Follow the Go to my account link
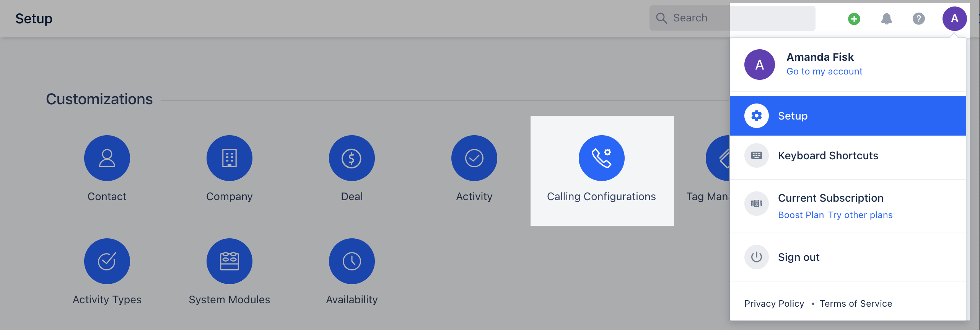Image resolution: width=980 pixels, height=330 pixels. pos(824,71)
